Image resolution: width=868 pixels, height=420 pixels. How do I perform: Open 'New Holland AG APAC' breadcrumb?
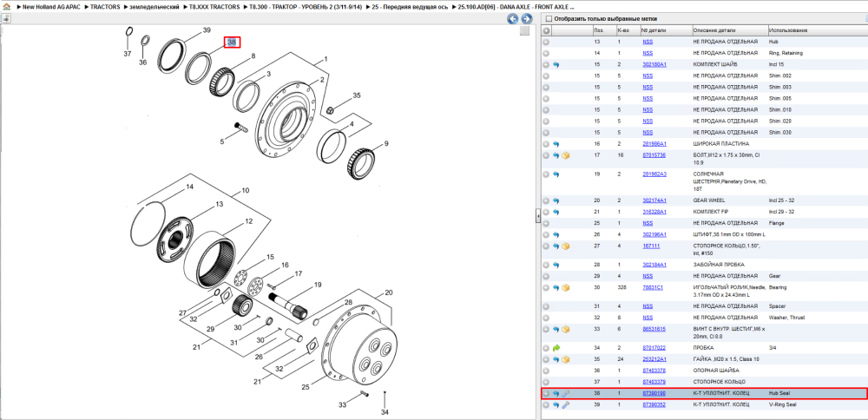point(52,8)
